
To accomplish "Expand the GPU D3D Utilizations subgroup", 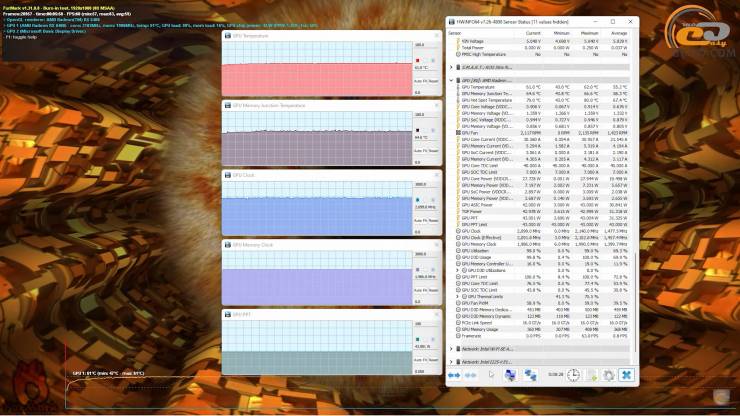I will coord(458,271).
